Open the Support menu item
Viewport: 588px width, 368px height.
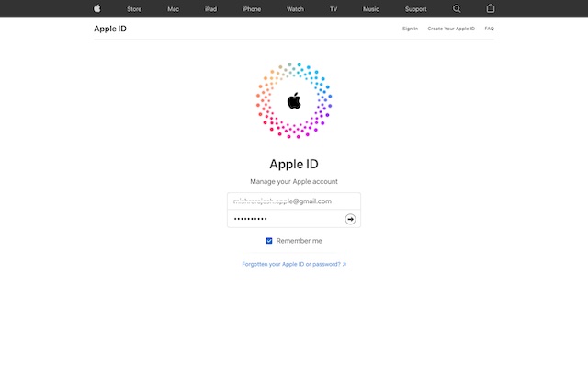pyautogui.click(x=415, y=9)
